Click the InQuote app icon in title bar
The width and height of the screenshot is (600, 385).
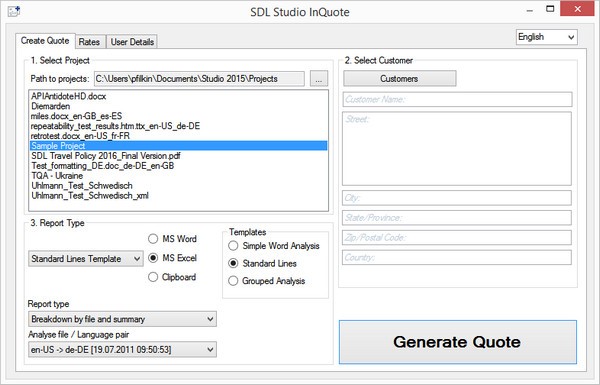coord(14,11)
